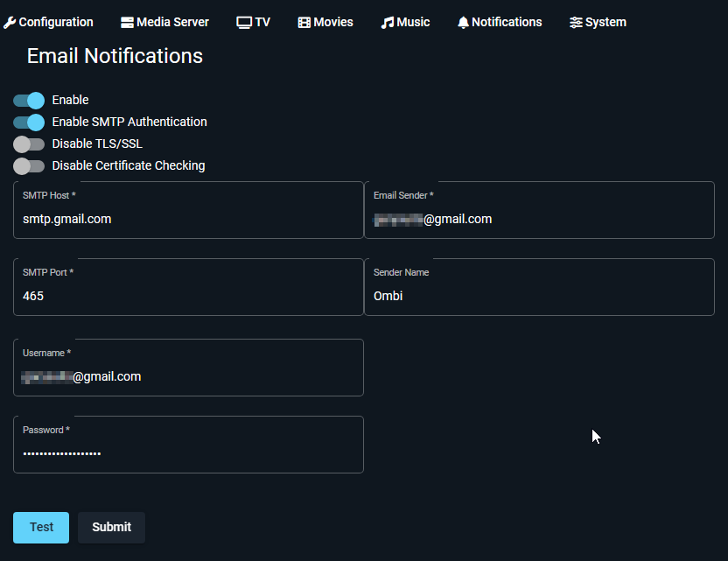Click the TV monitor icon
This screenshot has width=728, height=561.
244,22
